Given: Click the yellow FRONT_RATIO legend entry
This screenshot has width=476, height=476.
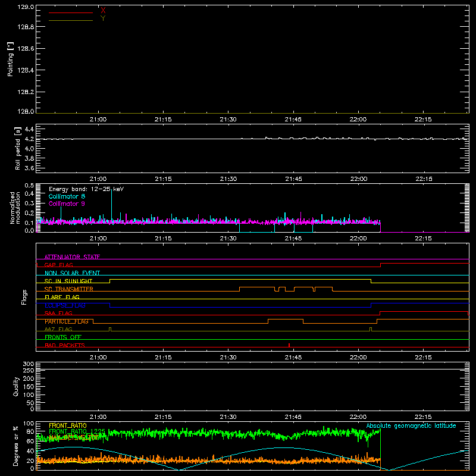Looking at the screenshot, I should pos(68,425).
